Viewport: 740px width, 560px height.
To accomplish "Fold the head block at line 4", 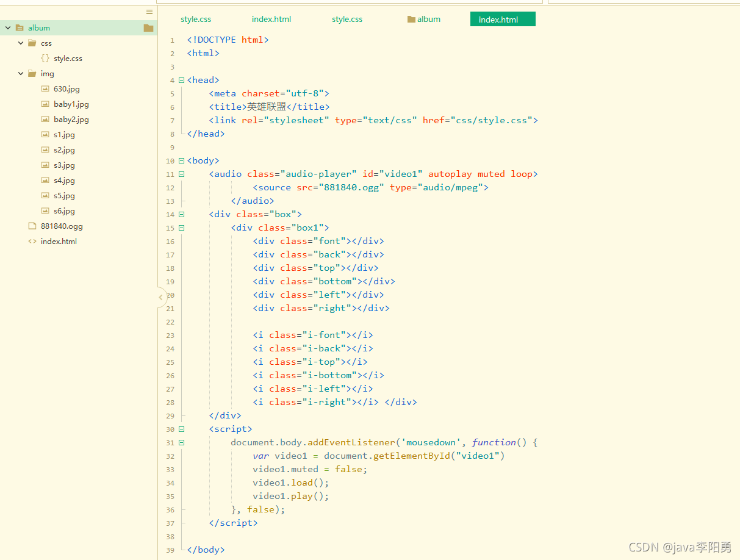I will pos(181,80).
